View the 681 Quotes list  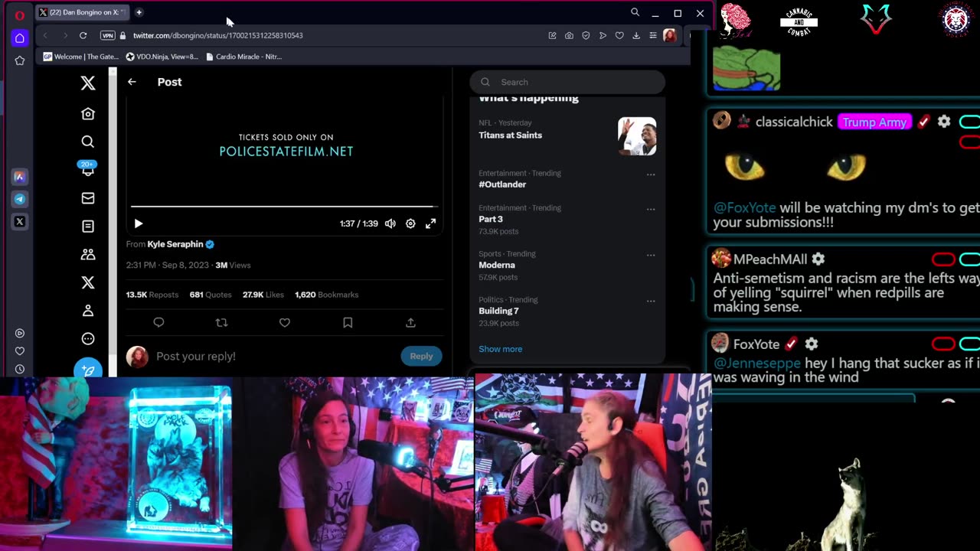211,295
